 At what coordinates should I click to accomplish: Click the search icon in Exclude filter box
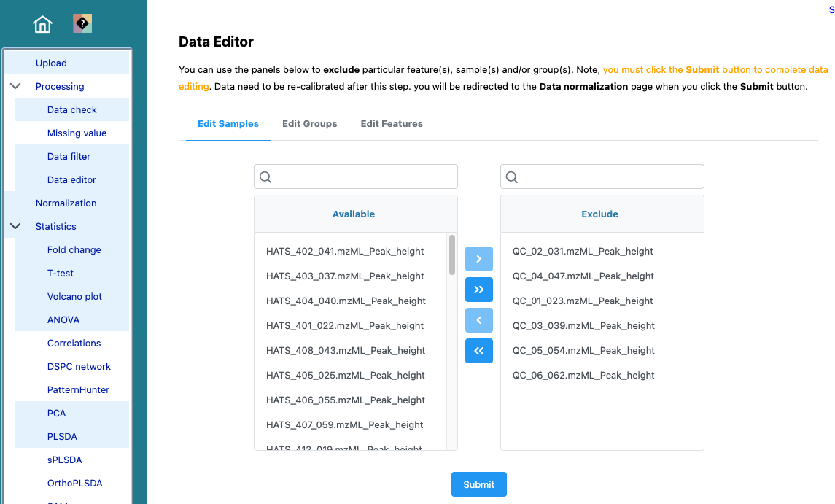point(512,177)
